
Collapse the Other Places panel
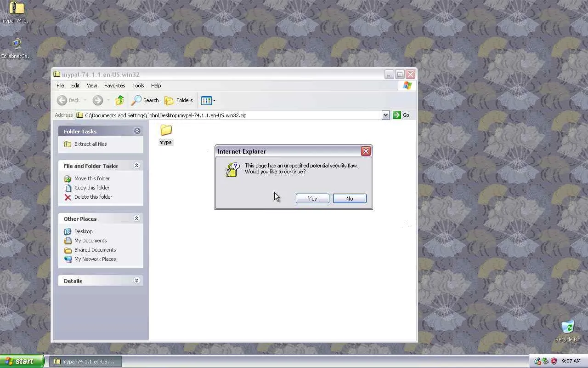[136, 218]
